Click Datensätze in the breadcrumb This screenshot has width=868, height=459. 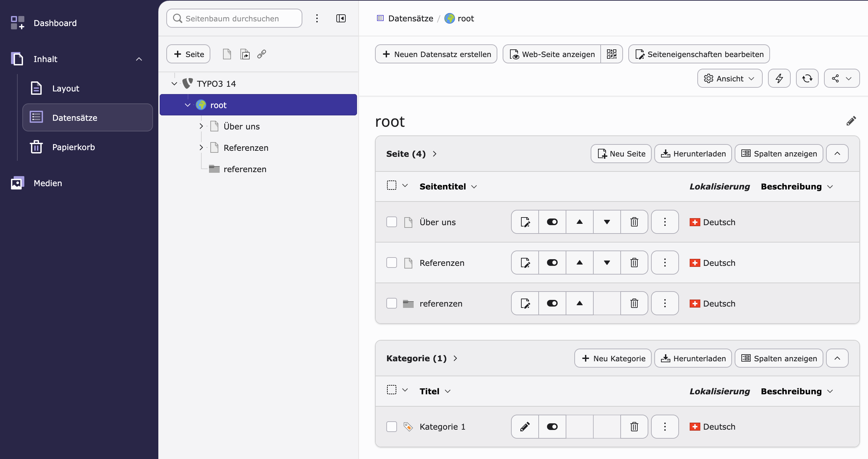410,18
